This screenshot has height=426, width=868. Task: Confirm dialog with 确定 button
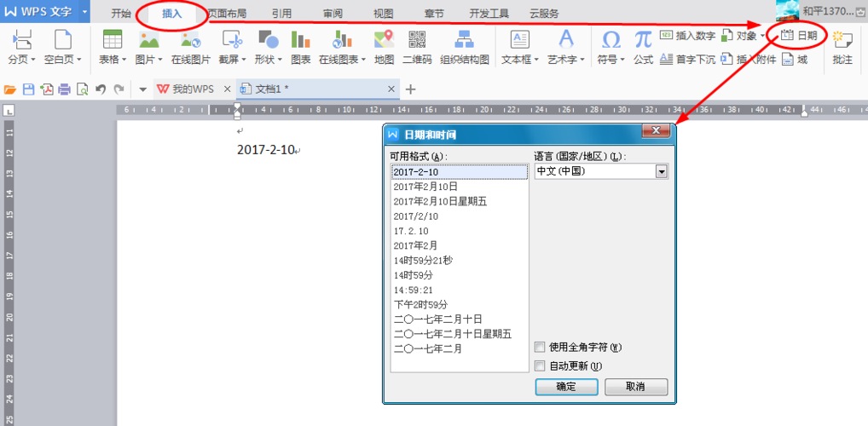pyautogui.click(x=566, y=387)
